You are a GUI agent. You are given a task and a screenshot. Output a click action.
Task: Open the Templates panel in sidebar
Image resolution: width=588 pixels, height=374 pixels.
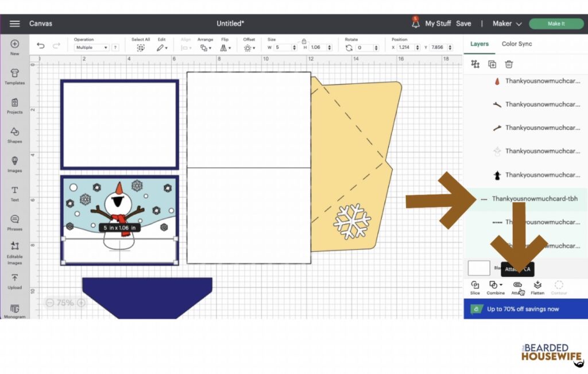[x=14, y=76]
